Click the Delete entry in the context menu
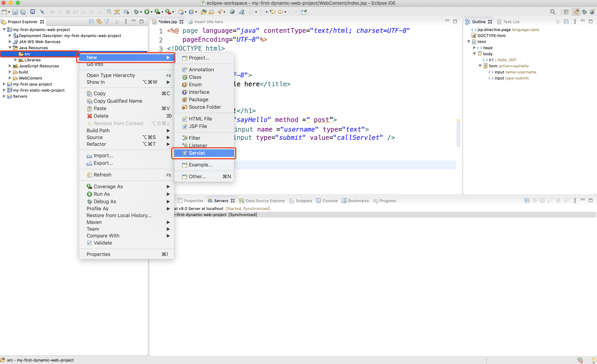 (x=127, y=116)
